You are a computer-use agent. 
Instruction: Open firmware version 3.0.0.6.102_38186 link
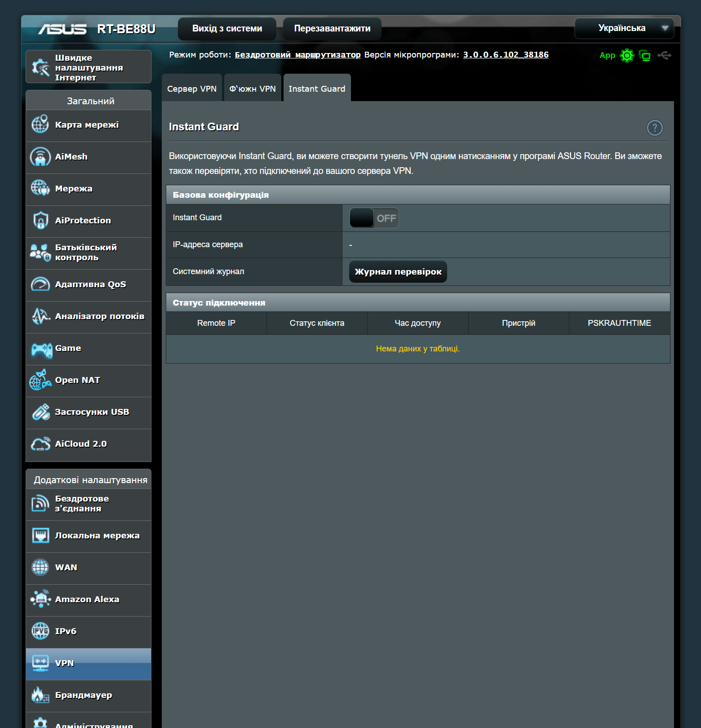[x=506, y=54]
